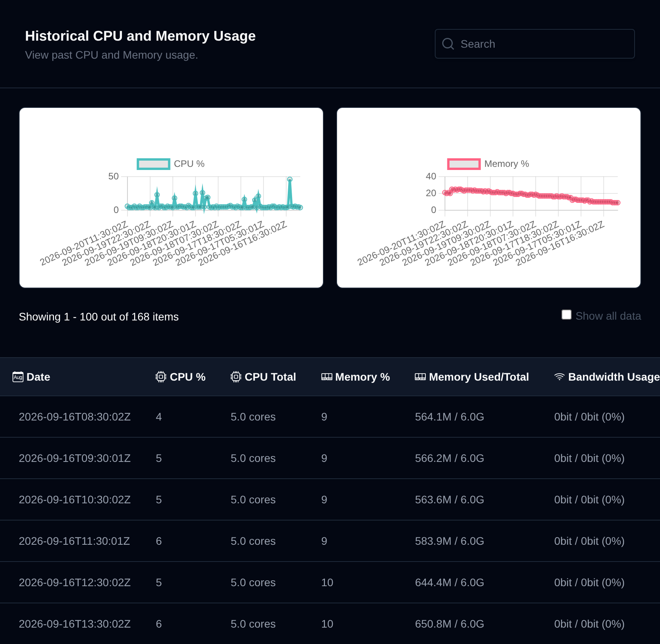Select date 2026-09-16T12:30:02Z in the table
The width and height of the screenshot is (660, 644).
click(x=75, y=583)
